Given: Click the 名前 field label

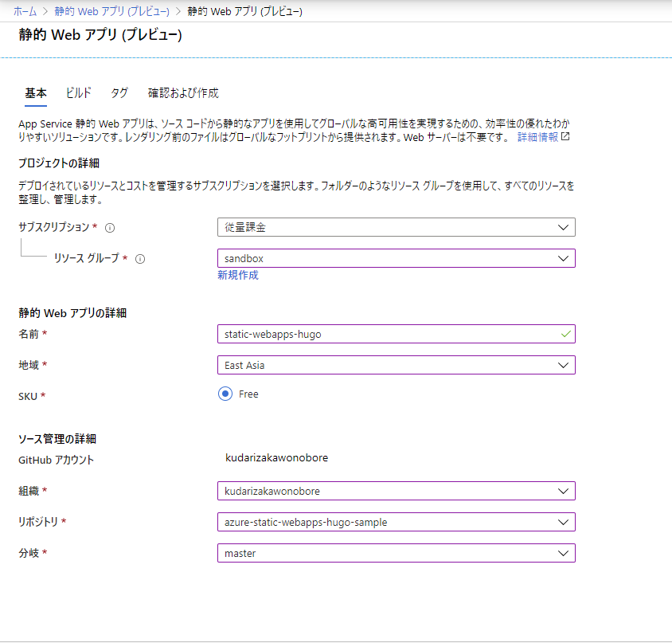Looking at the screenshot, I should 29,334.
